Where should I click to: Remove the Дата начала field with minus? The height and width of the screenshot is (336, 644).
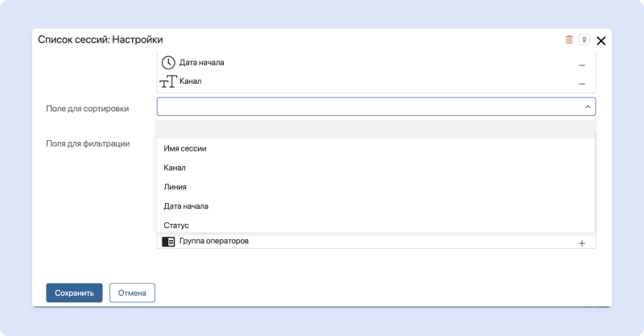581,64
